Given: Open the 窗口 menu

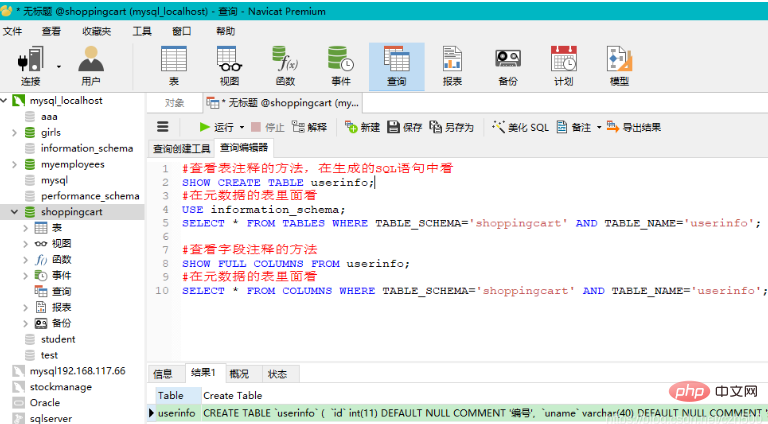Looking at the screenshot, I should point(182,31).
